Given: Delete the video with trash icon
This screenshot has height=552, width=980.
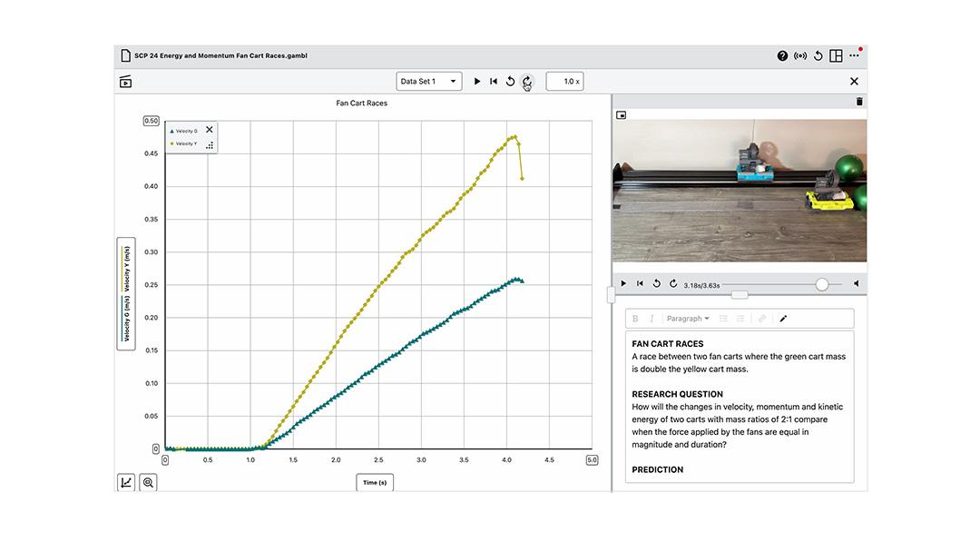Looking at the screenshot, I should tap(859, 102).
